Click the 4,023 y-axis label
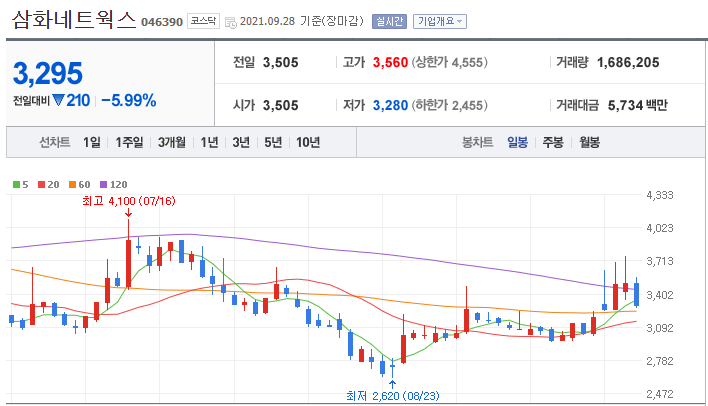Image resolution: width=708 pixels, height=406 pixels. pos(660,228)
